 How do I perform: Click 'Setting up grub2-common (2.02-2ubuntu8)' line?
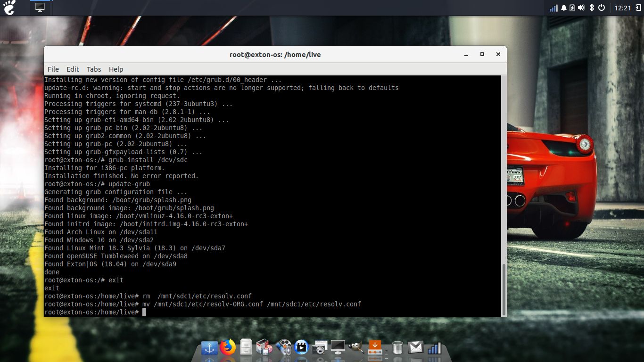[125, 136]
